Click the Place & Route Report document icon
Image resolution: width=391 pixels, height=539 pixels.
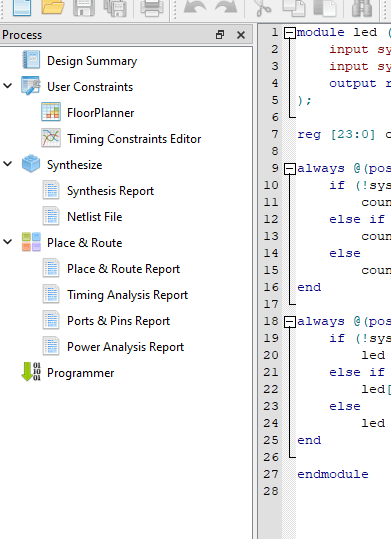51,268
